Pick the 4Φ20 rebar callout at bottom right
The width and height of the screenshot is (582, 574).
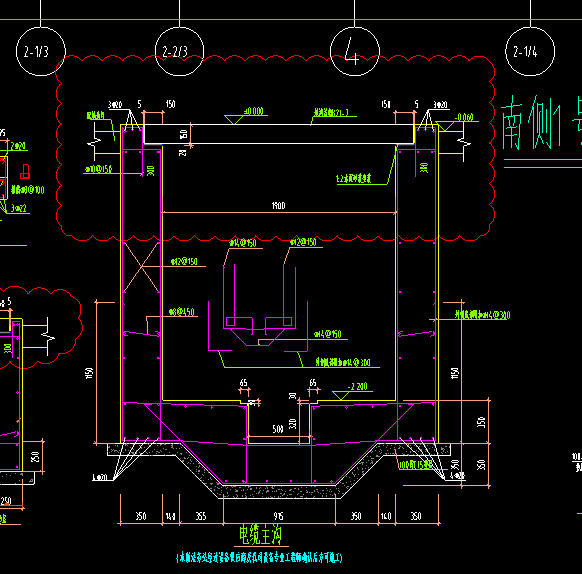click(457, 475)
